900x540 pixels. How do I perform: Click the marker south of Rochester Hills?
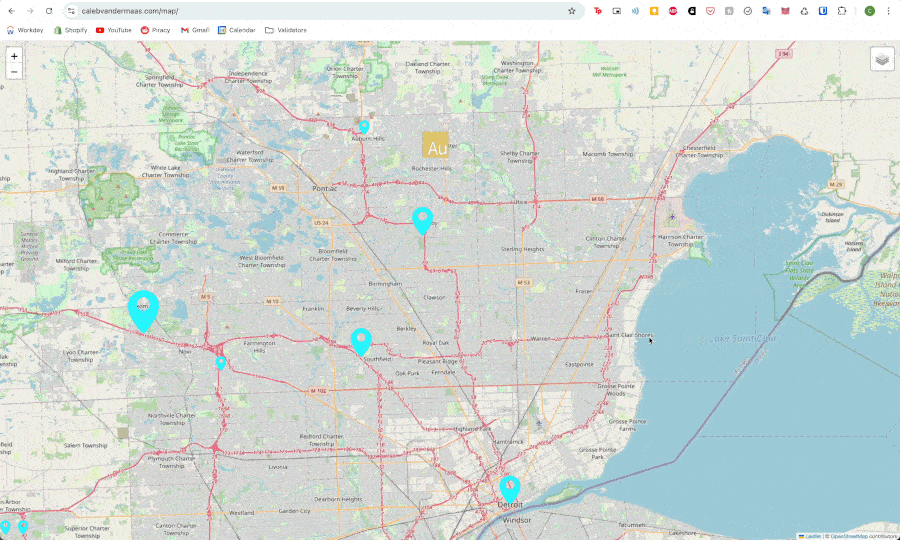[423, 219]
